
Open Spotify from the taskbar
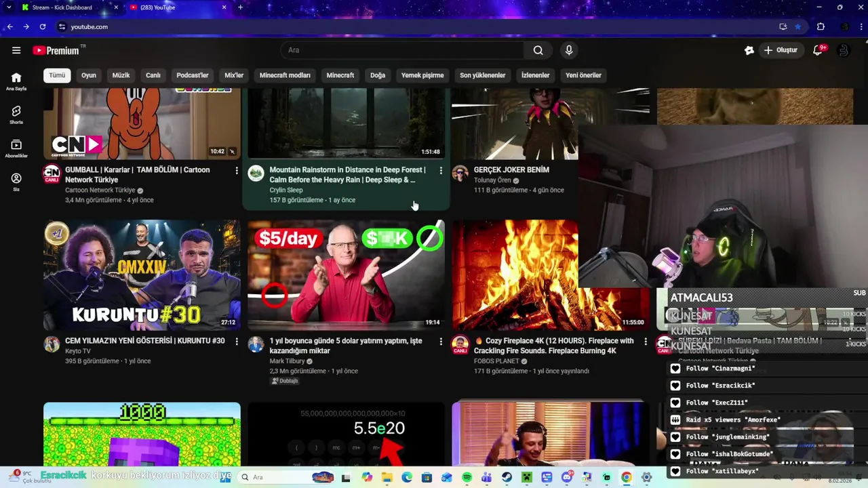click(467, 477)
